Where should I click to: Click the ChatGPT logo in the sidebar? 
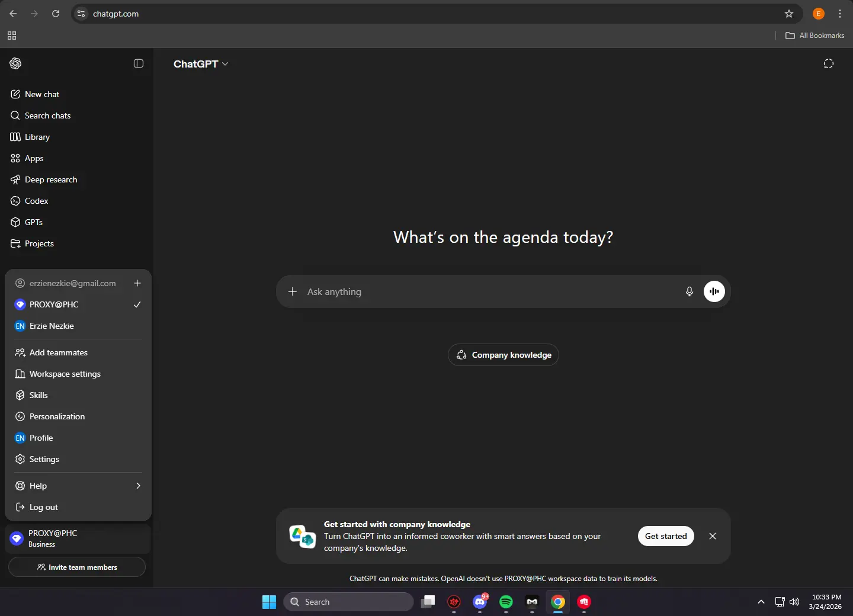tap(16, 63)
